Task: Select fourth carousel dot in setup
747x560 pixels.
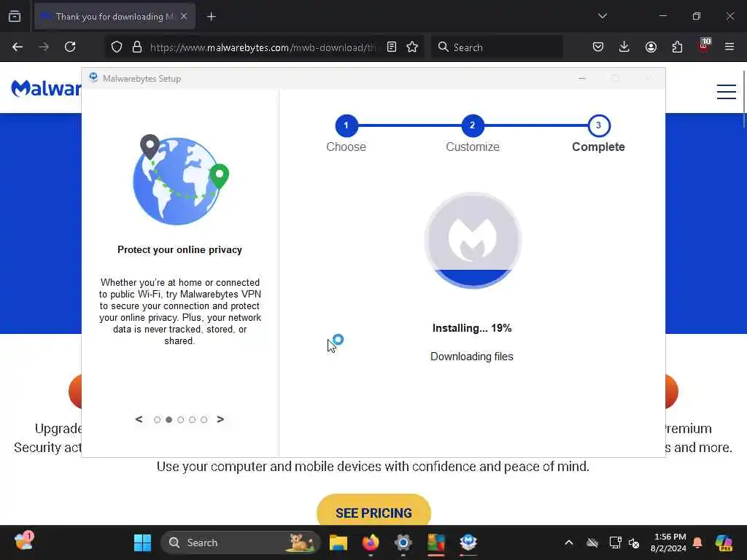Action: pyautogui.click(x=192, y=419)
